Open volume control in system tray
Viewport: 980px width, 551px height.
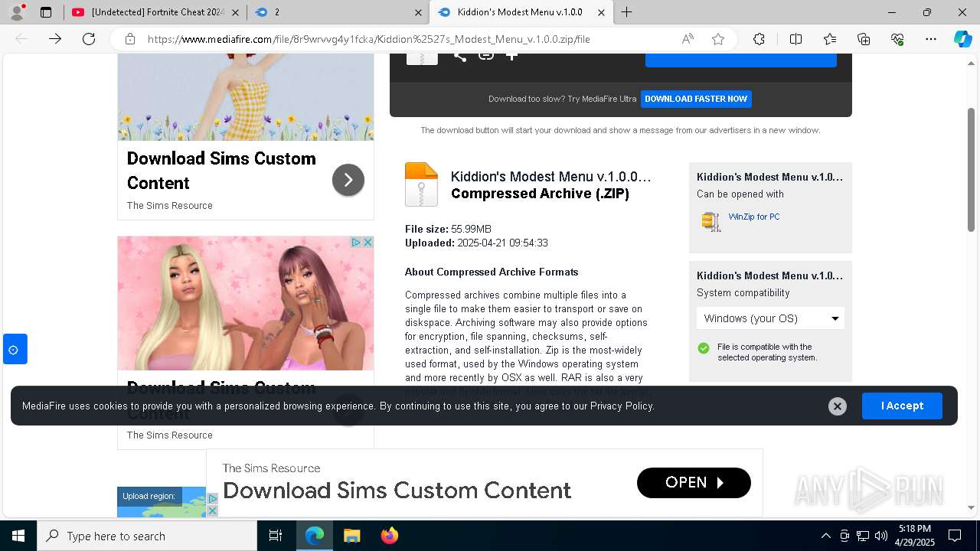coord(881,536)
